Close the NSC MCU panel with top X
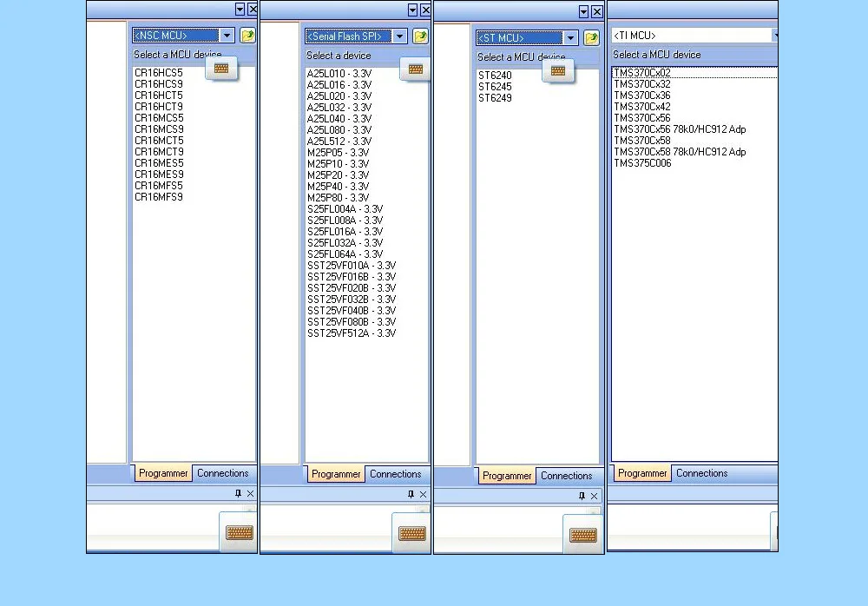The image size is (868, 606). [x=253, y=10]
